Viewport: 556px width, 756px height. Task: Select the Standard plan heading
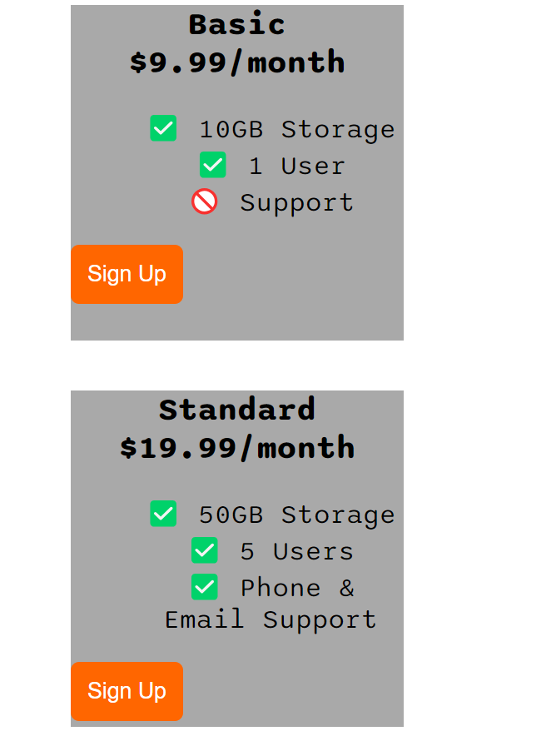coord(237,410)
